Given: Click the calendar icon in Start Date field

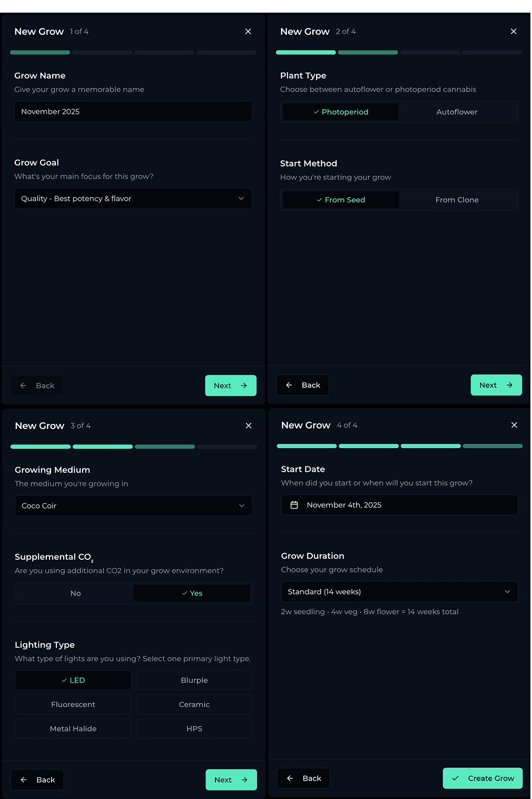Looking at the screenshot, I should [294, 505].
